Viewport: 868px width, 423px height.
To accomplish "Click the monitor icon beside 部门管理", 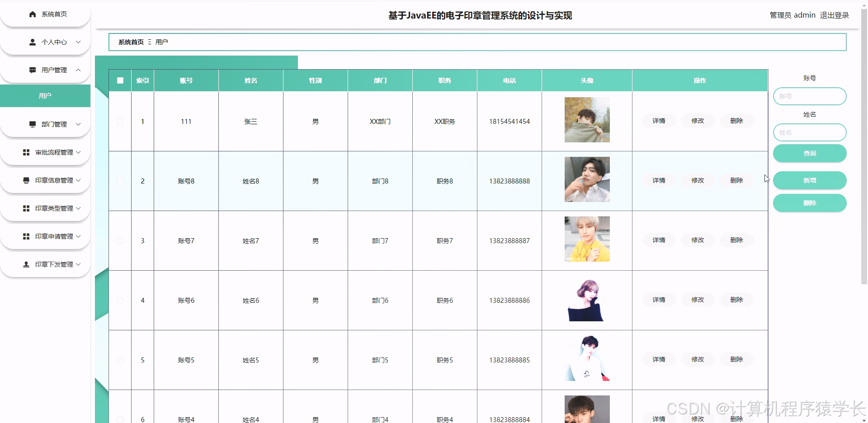I will point(33,124).
